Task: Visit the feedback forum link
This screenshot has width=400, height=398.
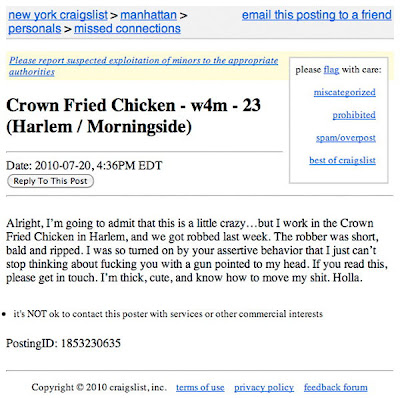Action: coord(336,387)
